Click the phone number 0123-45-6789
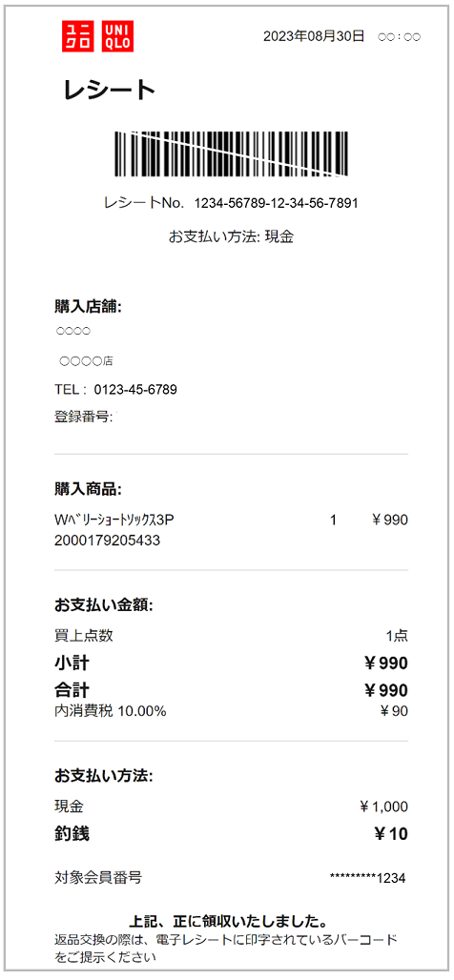Image resolution: width=454 pixels, height=980 pixels. 135,390
